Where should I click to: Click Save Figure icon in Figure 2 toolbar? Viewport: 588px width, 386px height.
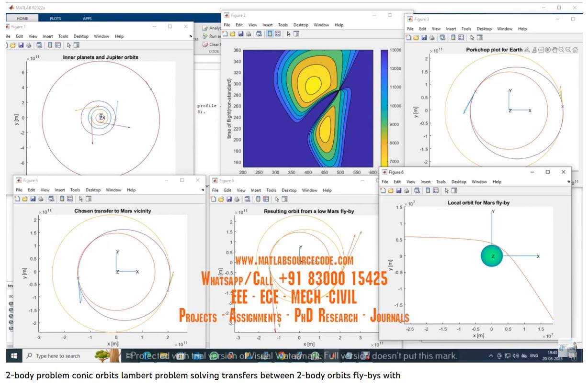point(240,34)
